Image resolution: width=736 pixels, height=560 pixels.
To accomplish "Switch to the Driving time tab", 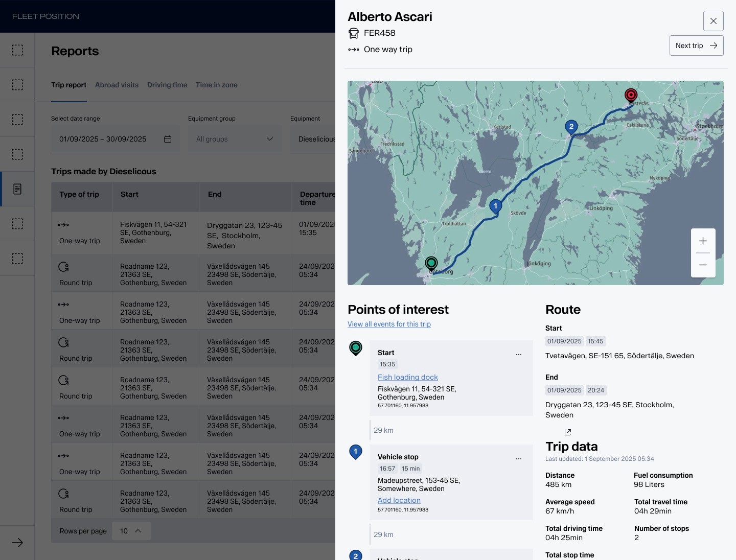I will pos(167,85).
